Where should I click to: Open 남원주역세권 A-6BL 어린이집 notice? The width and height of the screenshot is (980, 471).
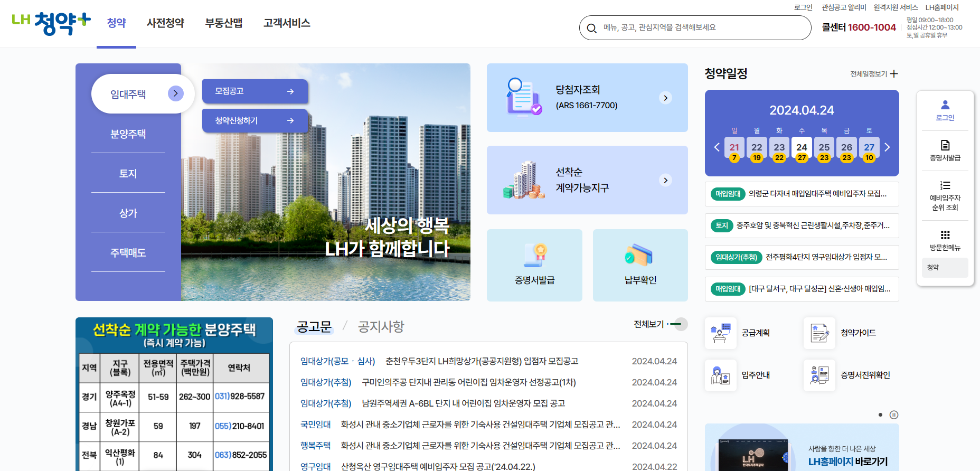point(463,403)
